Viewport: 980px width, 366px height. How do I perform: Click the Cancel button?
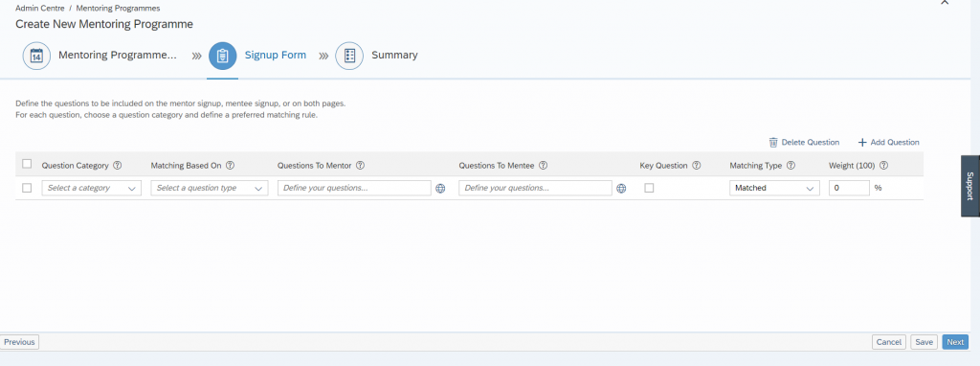(889, 342)
